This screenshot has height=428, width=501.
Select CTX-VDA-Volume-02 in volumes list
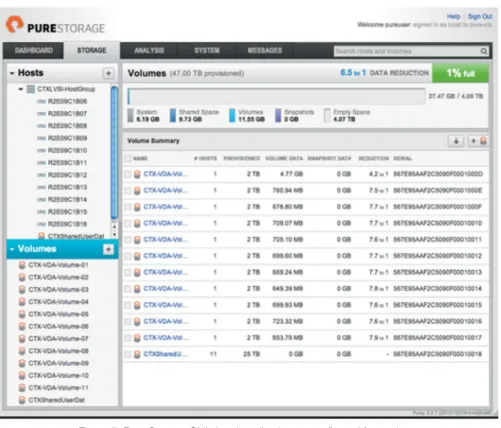58,277
